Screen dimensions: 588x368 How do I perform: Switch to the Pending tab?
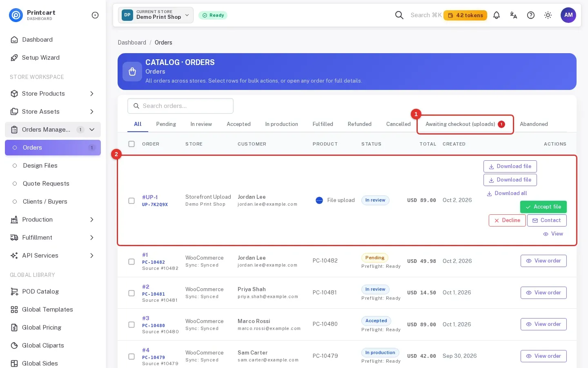(x=166, y=124)
